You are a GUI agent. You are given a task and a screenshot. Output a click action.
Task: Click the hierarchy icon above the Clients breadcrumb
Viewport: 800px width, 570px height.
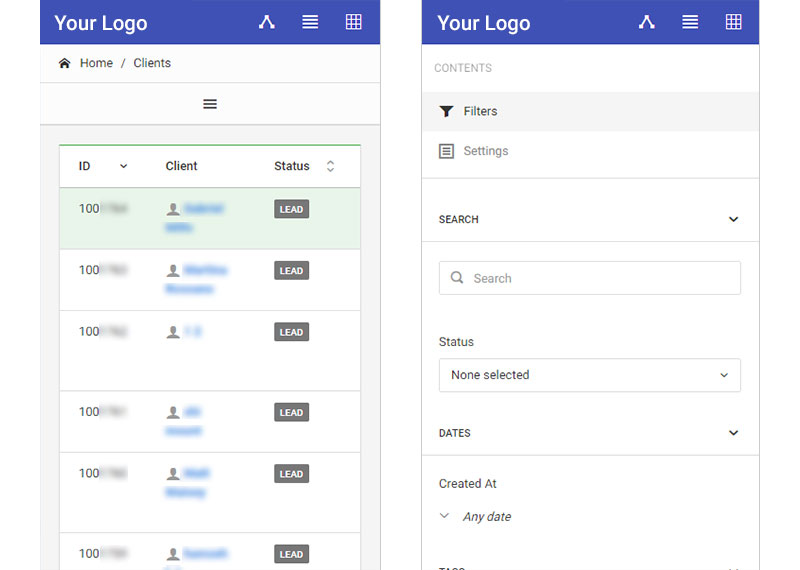tap(266, 22)
